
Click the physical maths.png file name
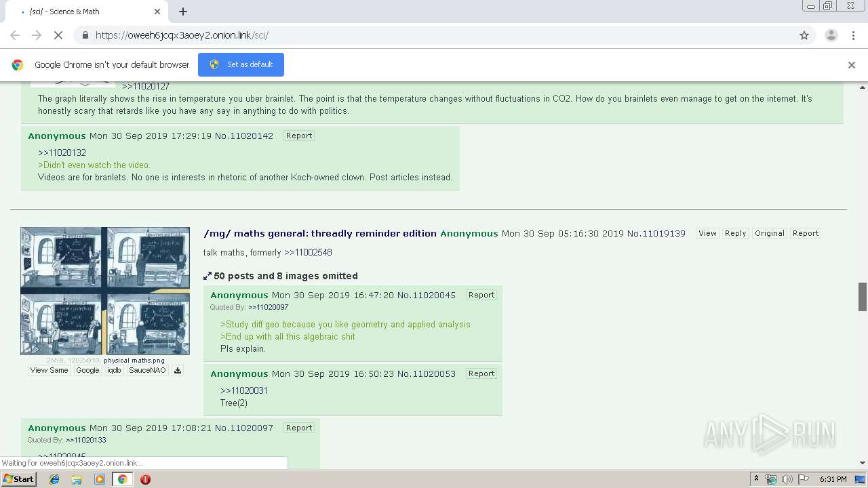click(134, 361)
